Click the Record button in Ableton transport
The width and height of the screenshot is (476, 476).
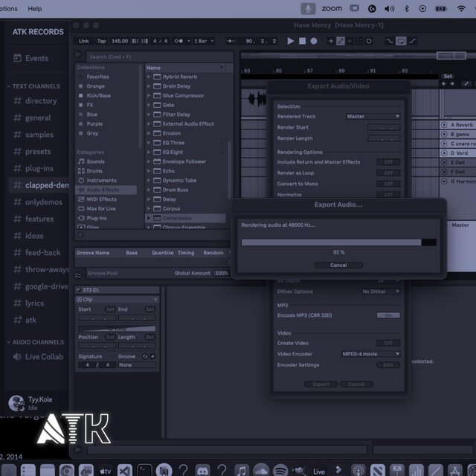click(x=314, y=41)
